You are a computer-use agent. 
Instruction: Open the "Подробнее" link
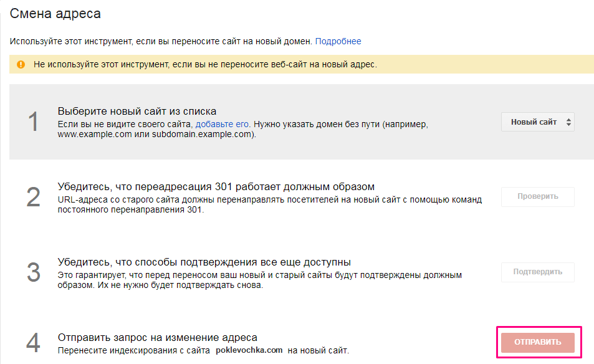[338, 42]
